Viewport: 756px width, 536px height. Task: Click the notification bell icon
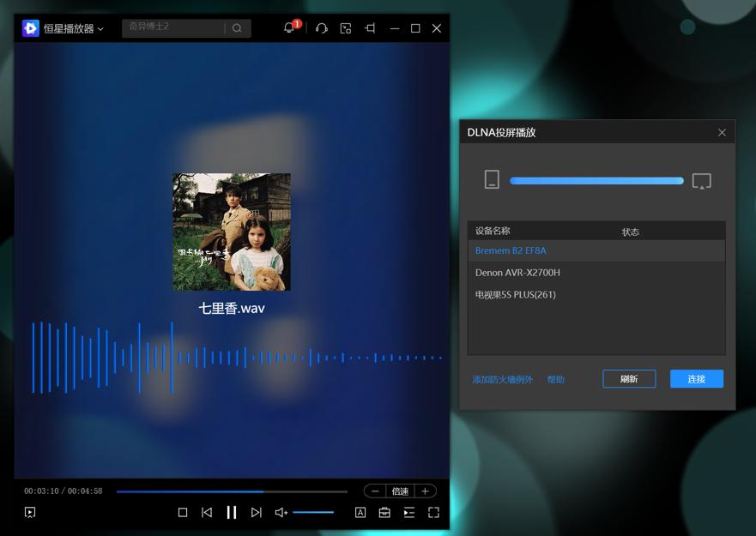(289, 28)
